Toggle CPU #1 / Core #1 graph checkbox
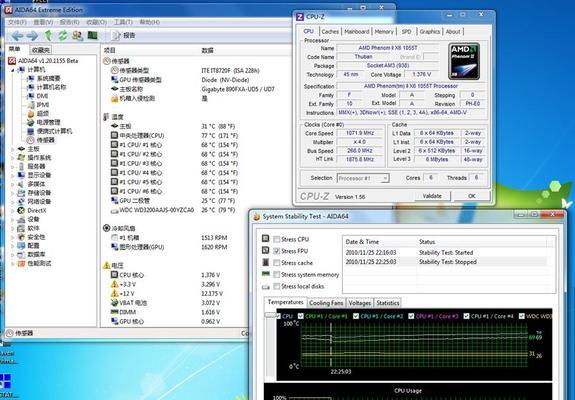 [x=301, y=316]
